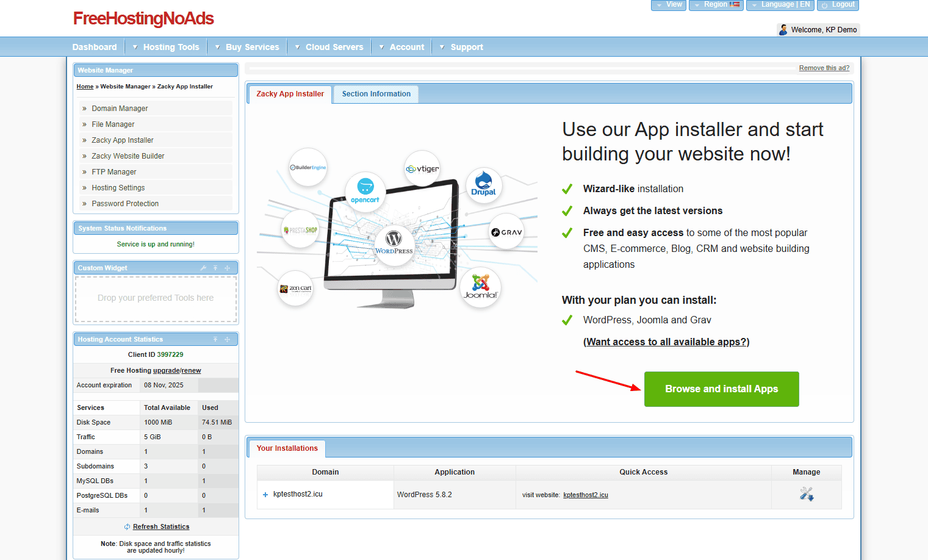Image resolution: width=928 pixels, height=560 pixels.
Task: Click the Manage column header
Action: click(x=807, y=472)
